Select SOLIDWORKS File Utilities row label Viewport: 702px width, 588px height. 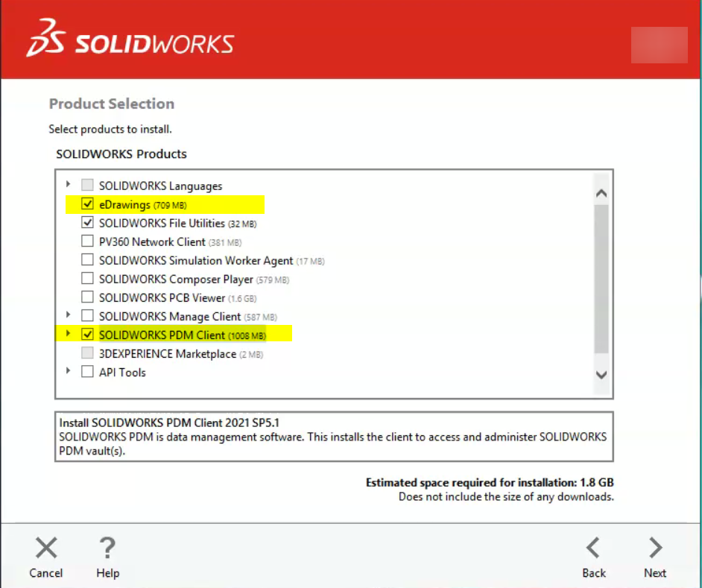pyautogui.click(x=178, y=224)
